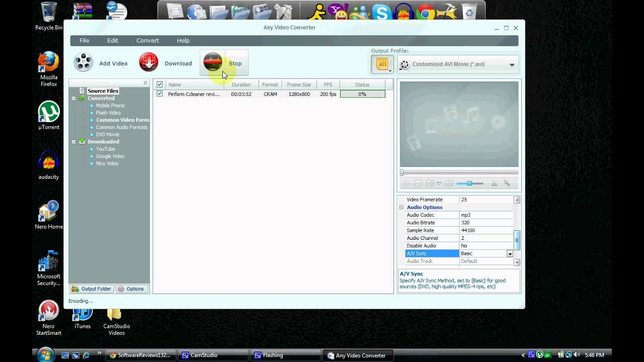Click the scissors clip icon

pos(494,184)
